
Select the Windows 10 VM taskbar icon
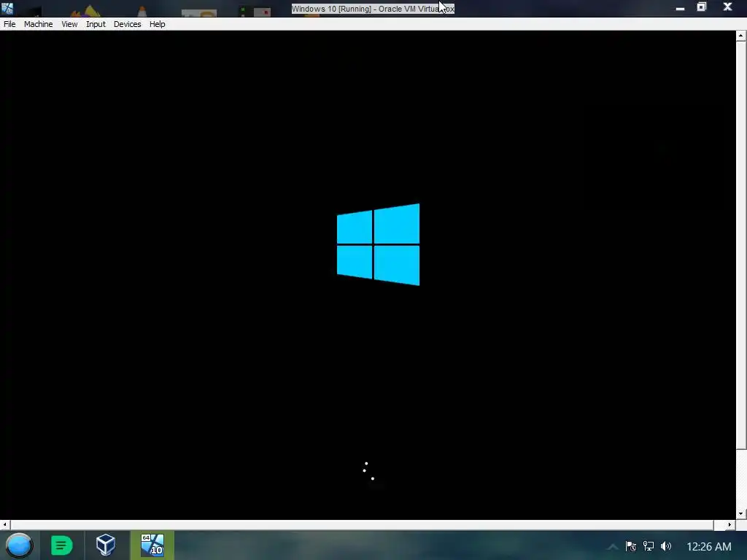coord(152,545)
